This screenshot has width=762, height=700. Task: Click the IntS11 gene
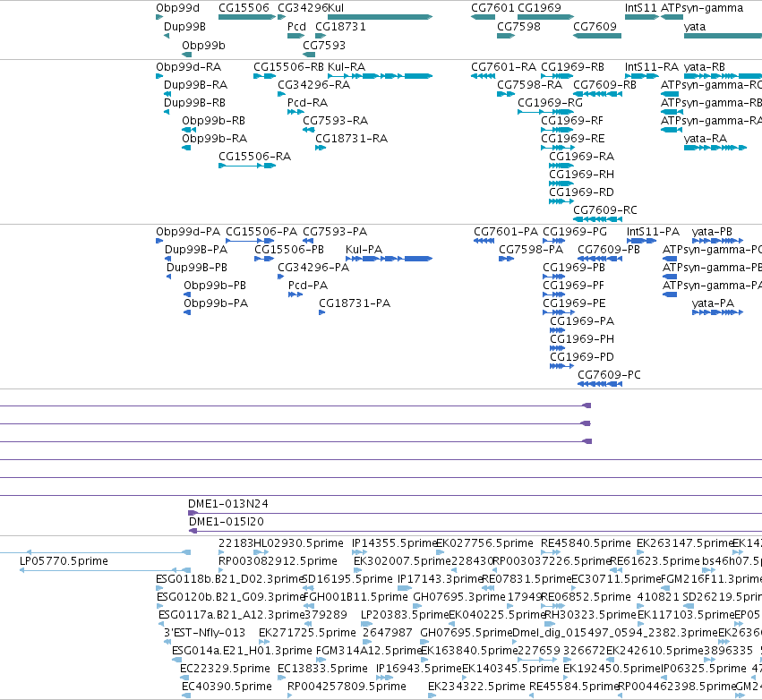click(x=641, y=17)
